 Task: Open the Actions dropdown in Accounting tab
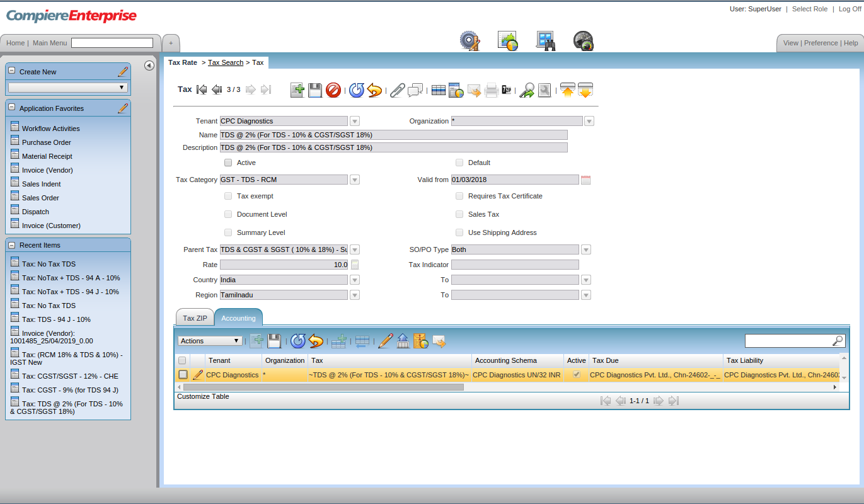coord(210,341)
